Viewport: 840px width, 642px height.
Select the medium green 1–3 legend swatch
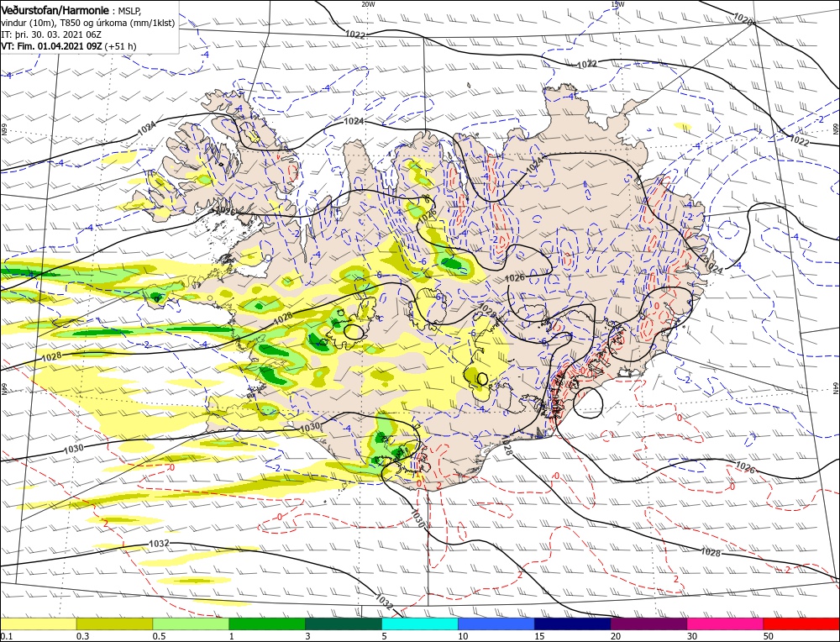coord(267,624)
